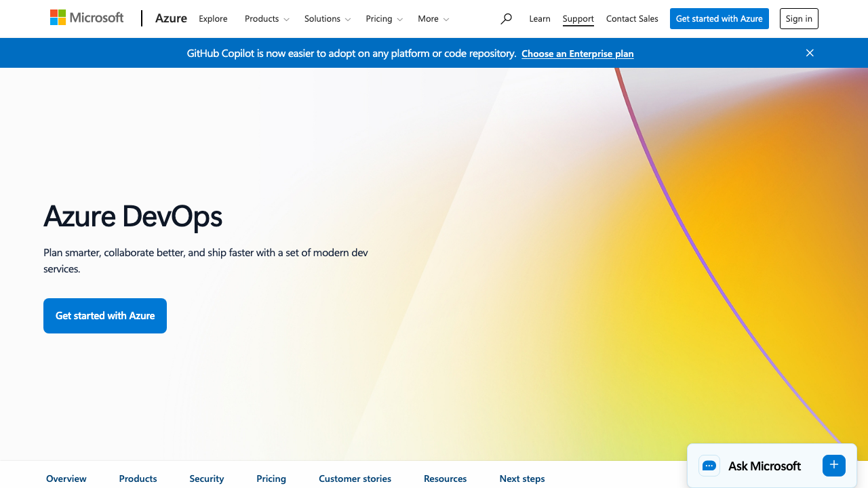The image size is (868, 488).
Task: Click the Ask Microsoft chat bubble icon
Action: click(709, 466)
